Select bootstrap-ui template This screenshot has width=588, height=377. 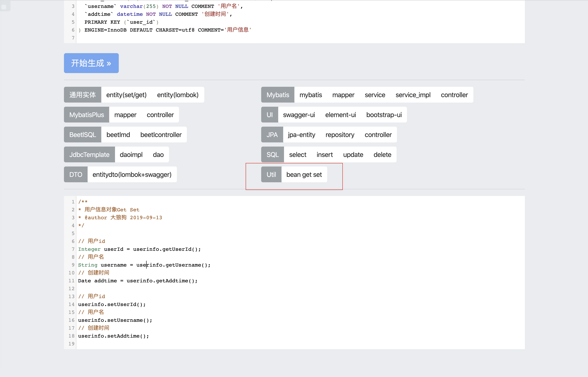point(384,115)
